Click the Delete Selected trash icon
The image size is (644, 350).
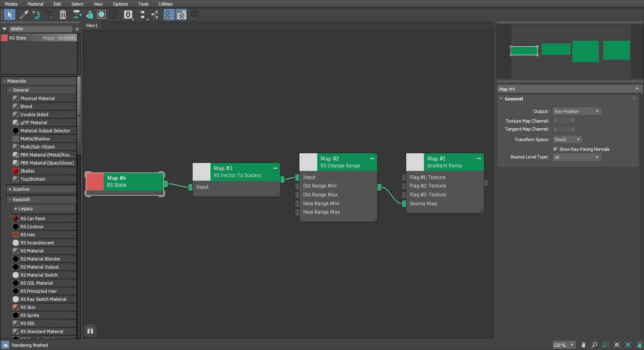pyautogui.click(x=63, y=15)
